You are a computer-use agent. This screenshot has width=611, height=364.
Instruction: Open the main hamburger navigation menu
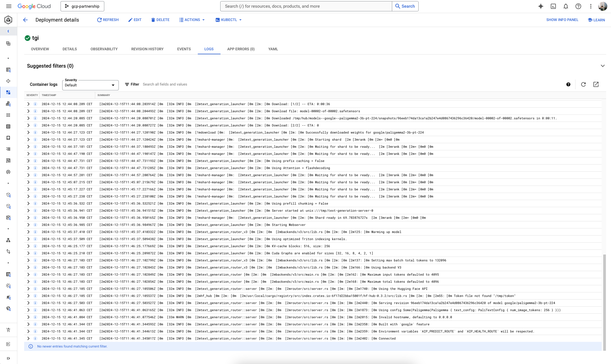(x=9, y=6)
